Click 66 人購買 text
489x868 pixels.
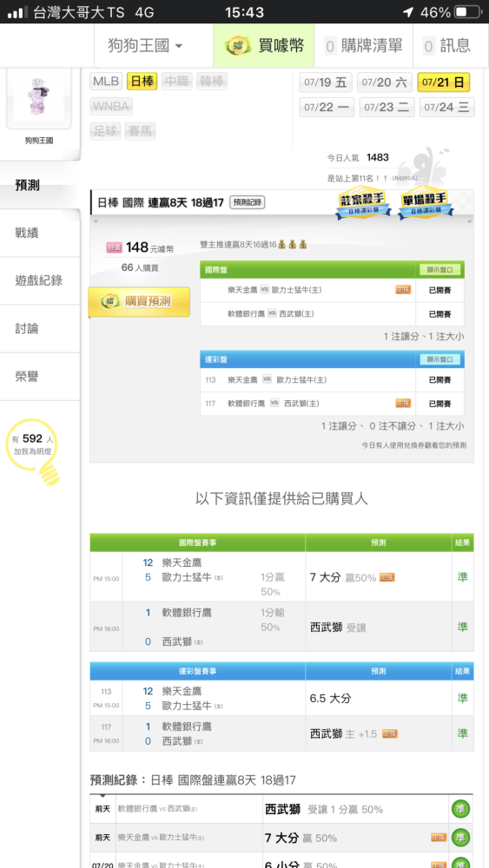coord(140,268)
